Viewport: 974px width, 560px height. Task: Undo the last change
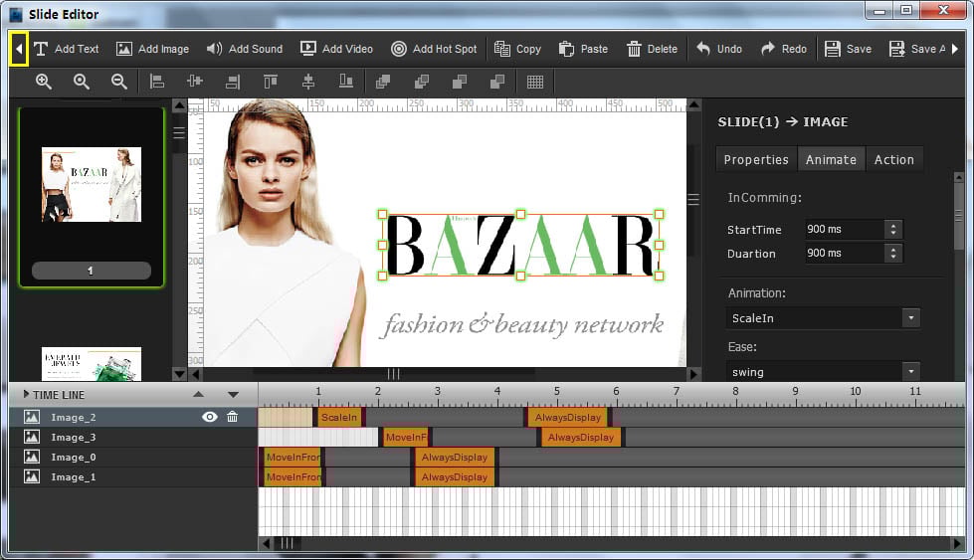point(718,49)
